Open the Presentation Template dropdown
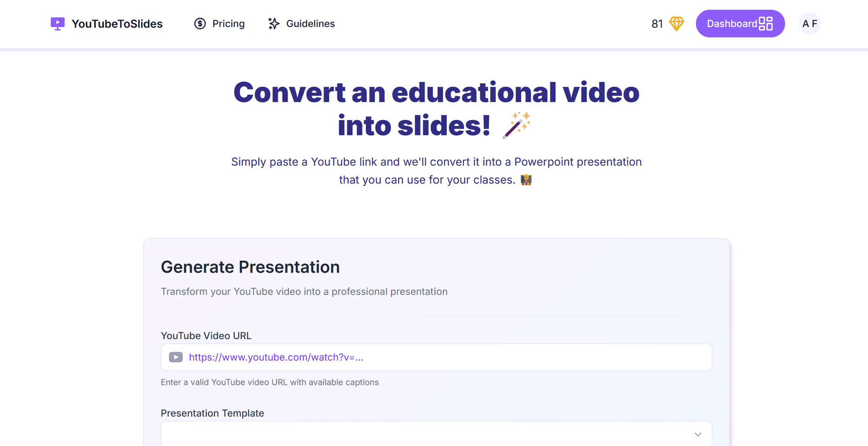Viewport: 868px width, 446px height. pyautogui.click(x=436, y=434)
